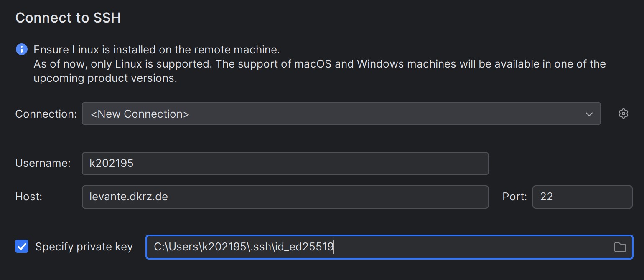
Task: Click the Host field containing levante.dkrz.de
Action: (285, 197)
